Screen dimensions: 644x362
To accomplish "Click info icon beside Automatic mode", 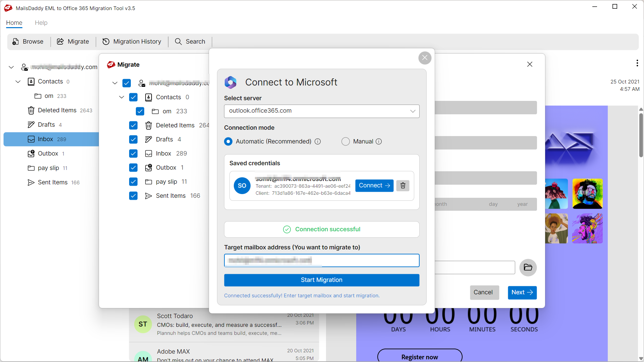I will (318, 141).
